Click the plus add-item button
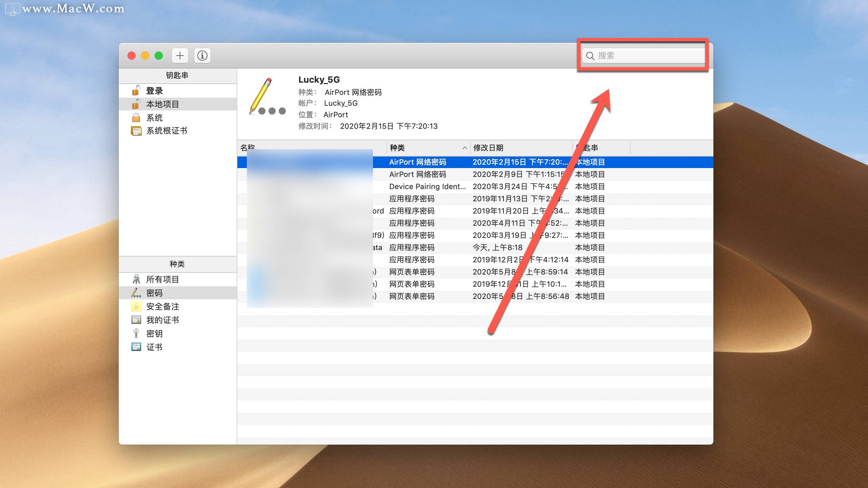This screenshot has height=488, width=868. click(180, 56)
